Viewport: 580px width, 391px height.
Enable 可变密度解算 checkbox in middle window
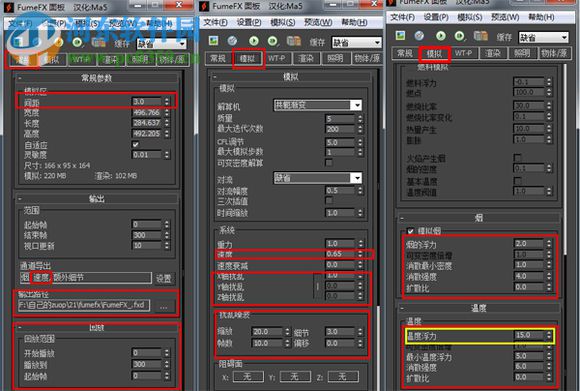[328, 162]
